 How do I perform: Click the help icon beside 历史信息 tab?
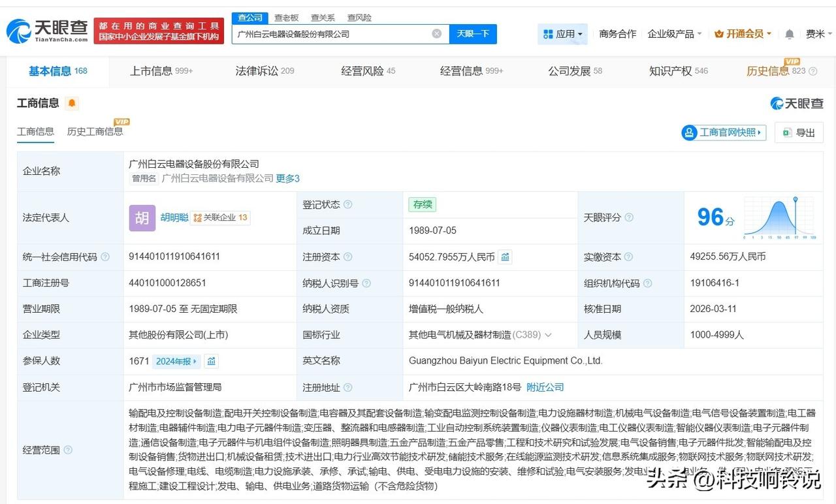[x=813, y=71]
